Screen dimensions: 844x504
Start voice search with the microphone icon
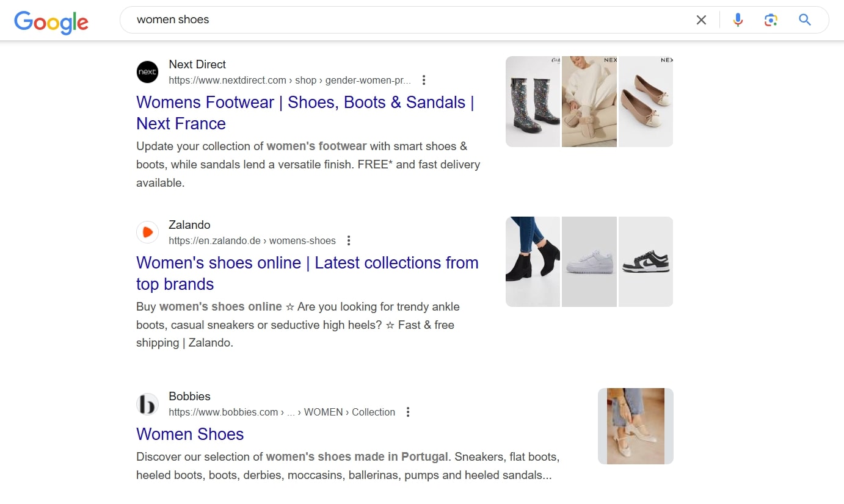pos(738,20)
